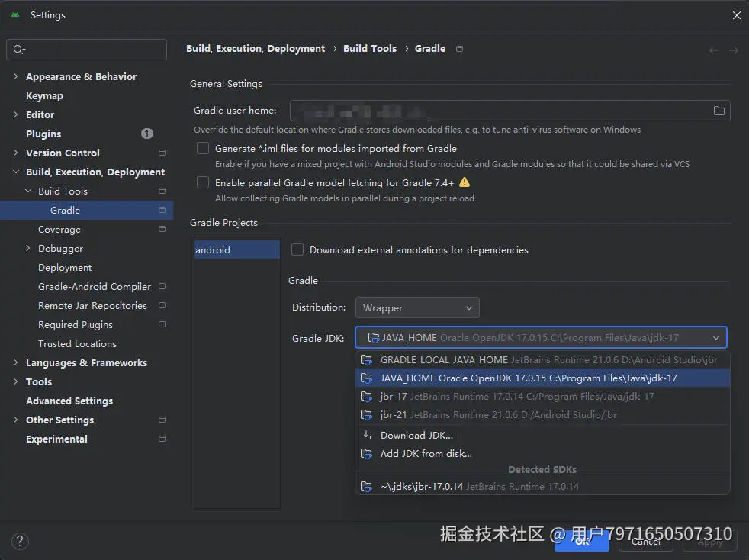Click the Plugins update count badge

pos(147,134)
